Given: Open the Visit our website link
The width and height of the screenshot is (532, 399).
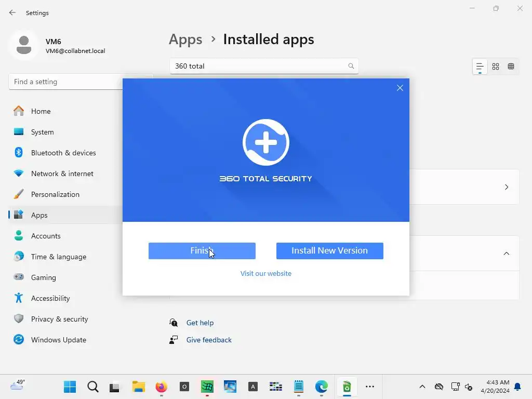Looking at the screenshot, I should [265, 273].
